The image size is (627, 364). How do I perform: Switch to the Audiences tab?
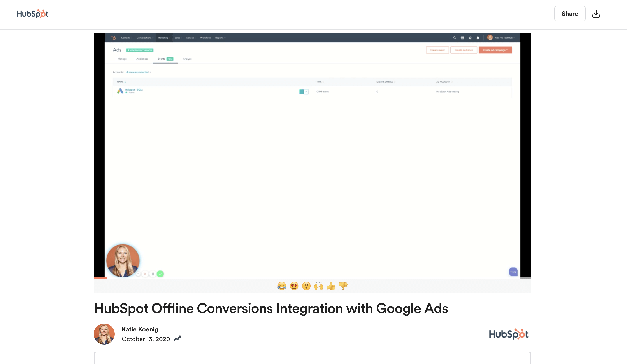(142, 59)
